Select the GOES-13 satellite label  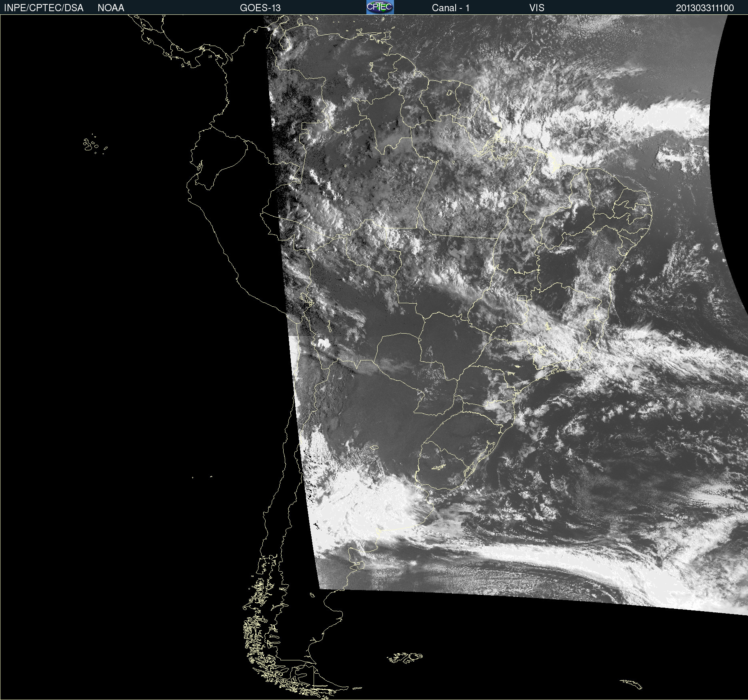tap(260, 8)
